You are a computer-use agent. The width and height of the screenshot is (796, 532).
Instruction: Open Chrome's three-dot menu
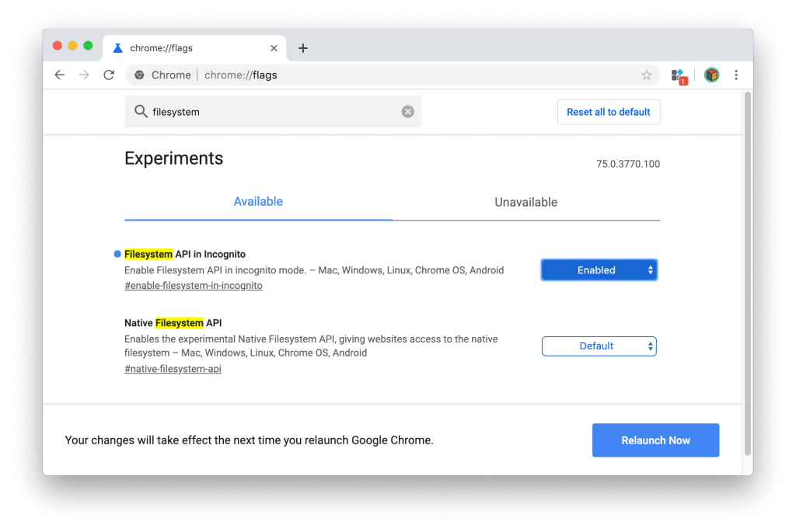pos(736,75)
